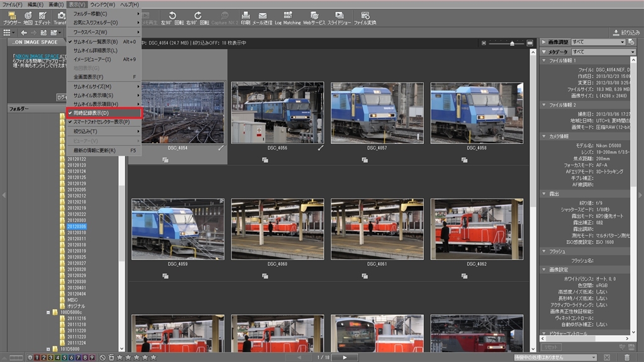
Task: Open the Webサービス toolbar icon
Action: point(314,17)
